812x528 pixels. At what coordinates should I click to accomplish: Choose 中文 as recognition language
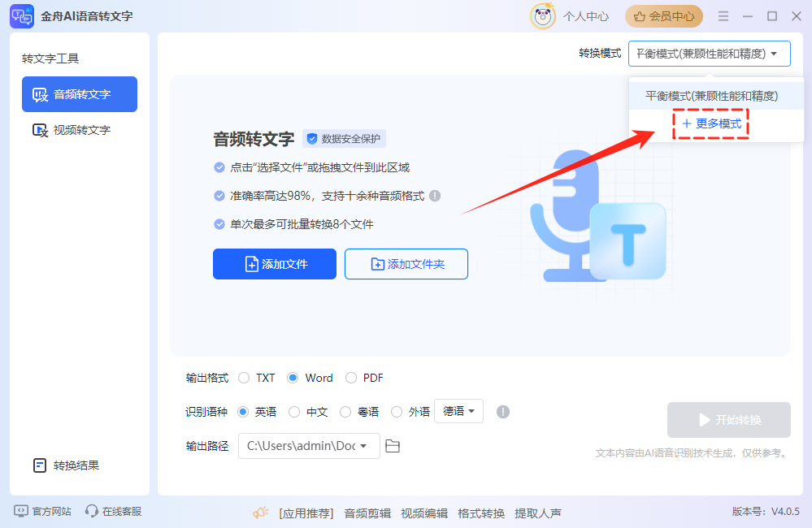[x=294, y=412]
